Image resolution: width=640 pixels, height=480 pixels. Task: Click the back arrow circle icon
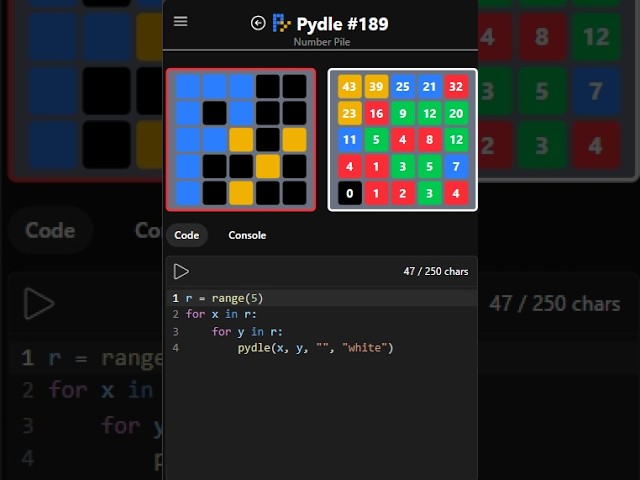(x=258, y=23)
